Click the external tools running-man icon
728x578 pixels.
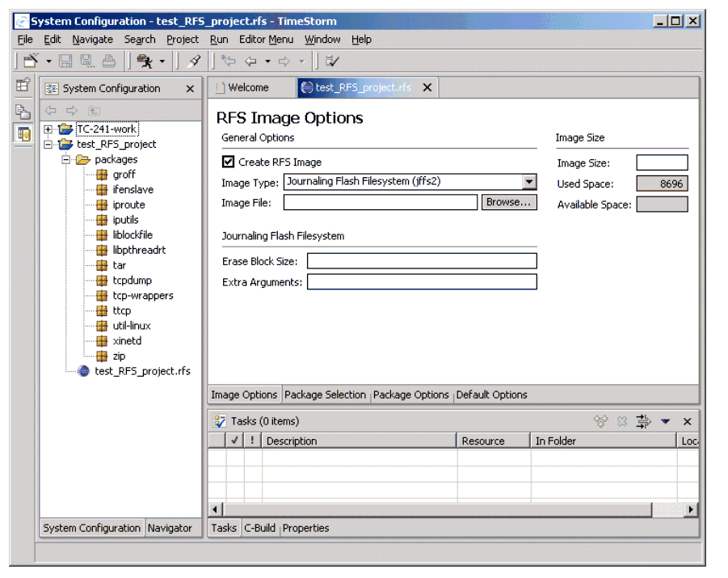tap(145, 61)
